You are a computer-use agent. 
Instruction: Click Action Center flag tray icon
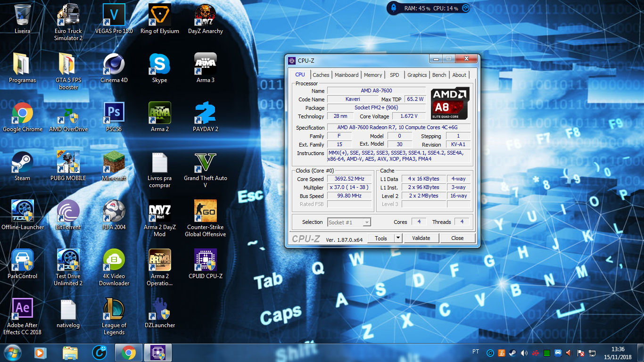click(581, 353)
